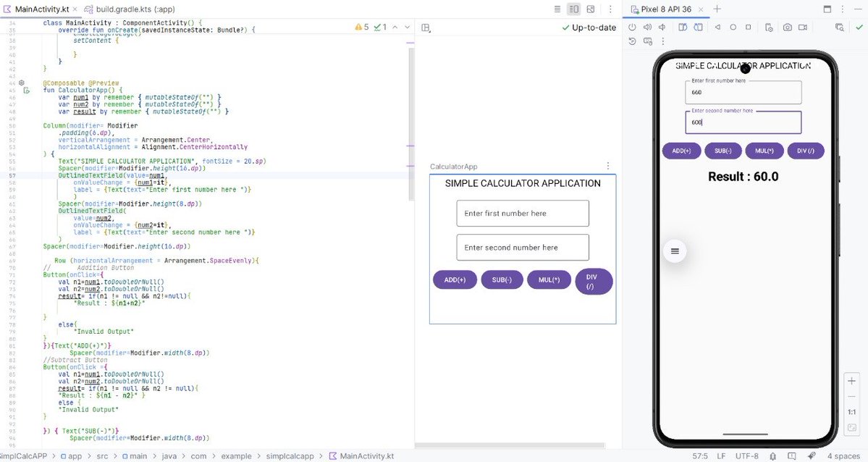Click preview 'Enter first number here' field
The width and height of the screenshot is (868, 462).
pos(523,214)
